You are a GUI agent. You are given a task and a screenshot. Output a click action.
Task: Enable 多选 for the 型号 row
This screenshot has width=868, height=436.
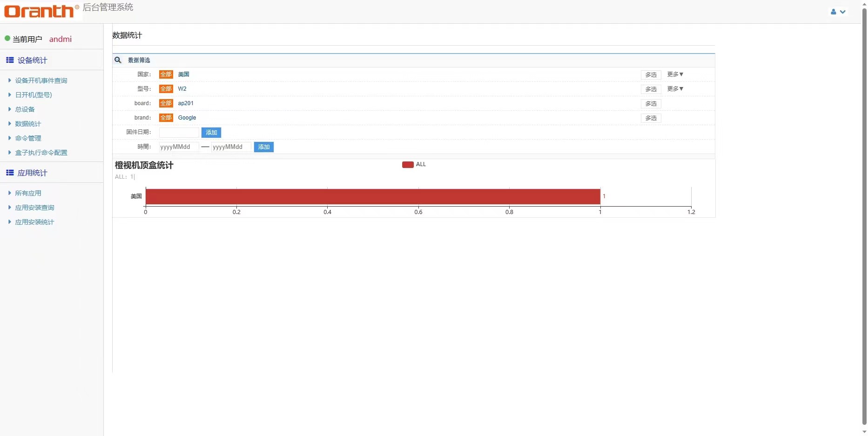pos(651,89)
